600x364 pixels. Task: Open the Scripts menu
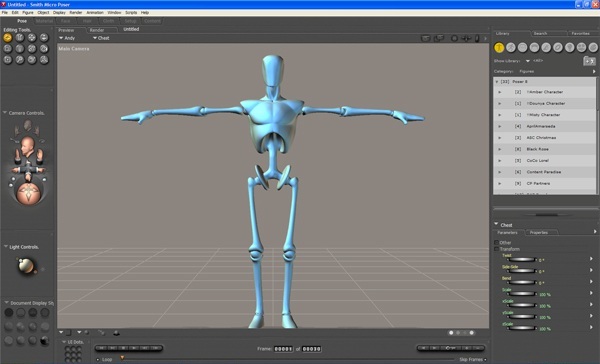click(x=131, y=13)
